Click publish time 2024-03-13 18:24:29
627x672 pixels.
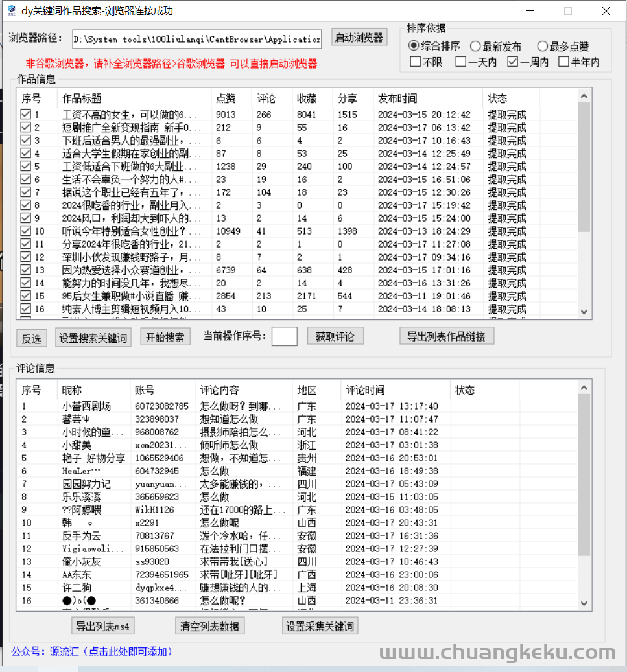tap(424, 231)
